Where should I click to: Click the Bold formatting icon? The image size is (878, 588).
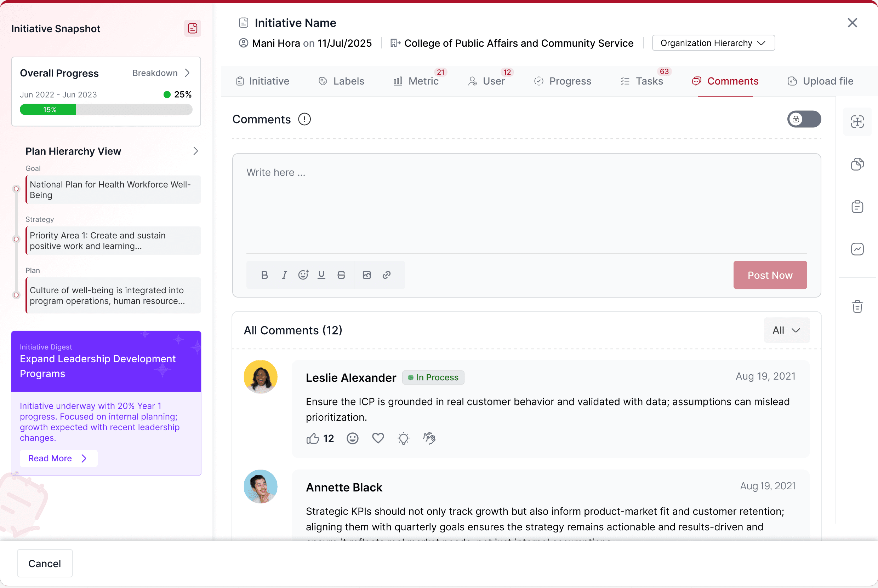pyautogui.click(x=264, y=275)
